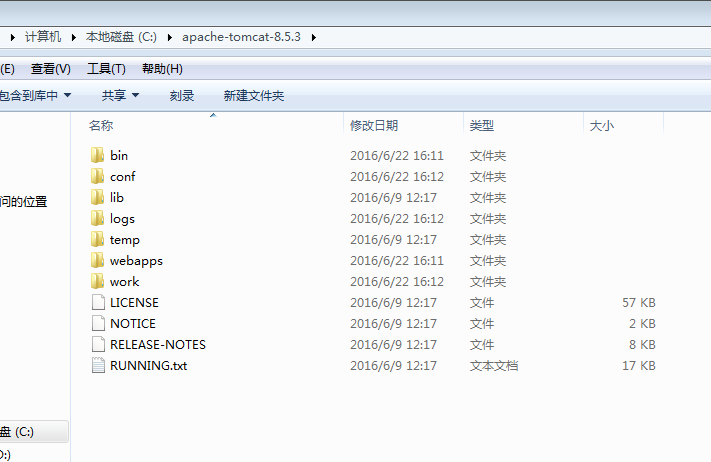
Task: Expand the arrow after apache-tomcat-8.5.3 in breadcrumb
Action: point(314,37)
